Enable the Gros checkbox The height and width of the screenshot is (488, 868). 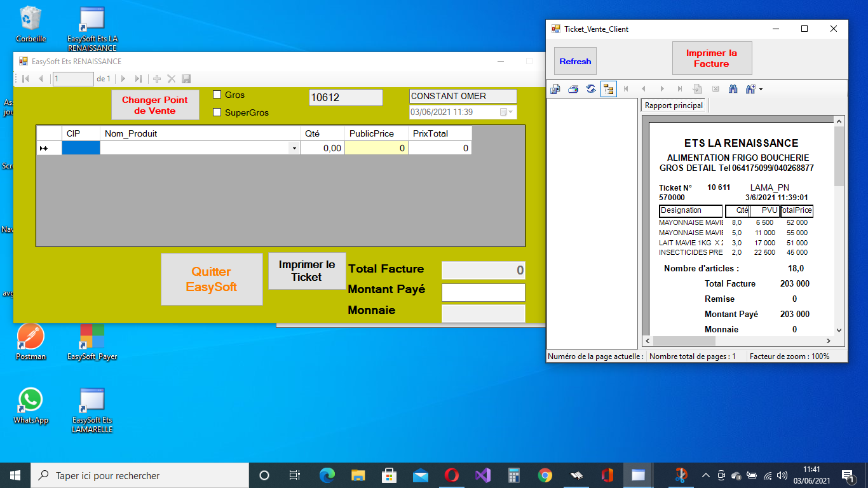[217, 95]
